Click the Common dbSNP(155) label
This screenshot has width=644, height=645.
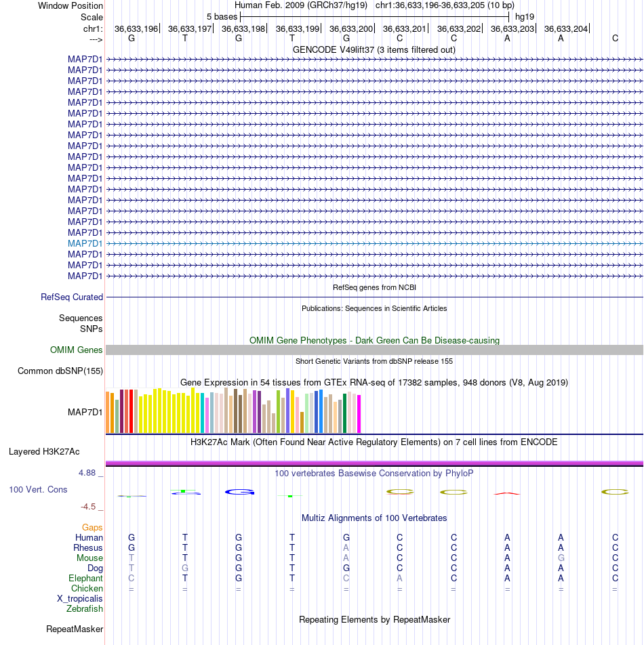pyautogui.click(x=60, y=371)
